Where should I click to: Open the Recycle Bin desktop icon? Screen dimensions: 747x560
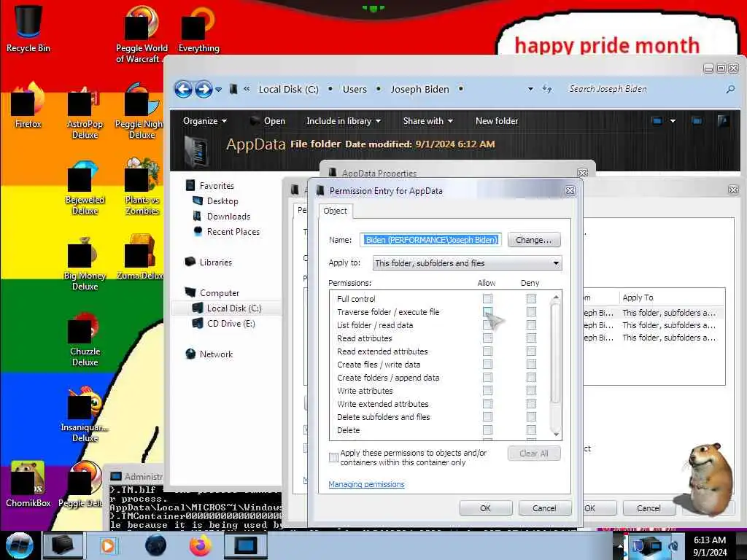pos(28,28)
